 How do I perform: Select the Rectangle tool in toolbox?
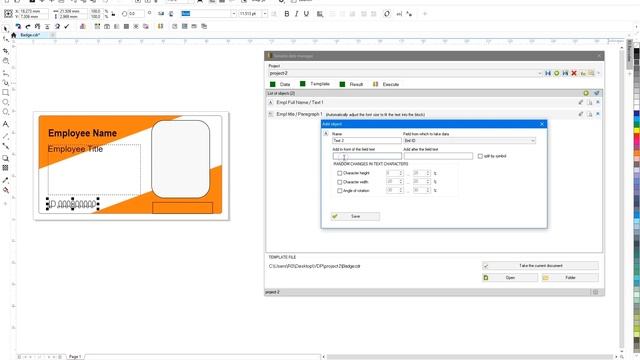[5, 93]
